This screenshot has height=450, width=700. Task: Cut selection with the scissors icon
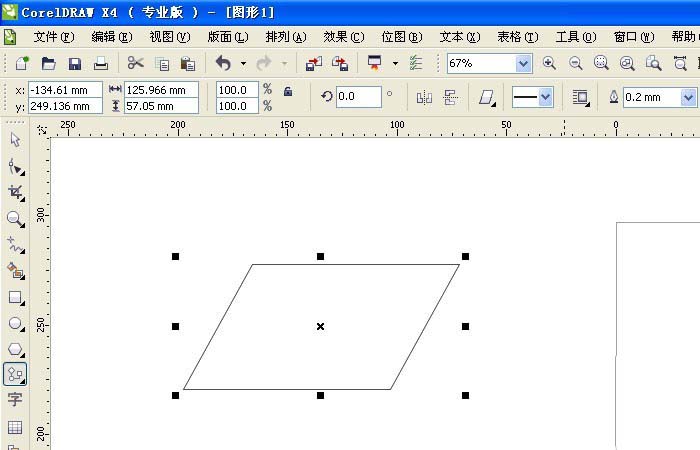pos(135,63)
